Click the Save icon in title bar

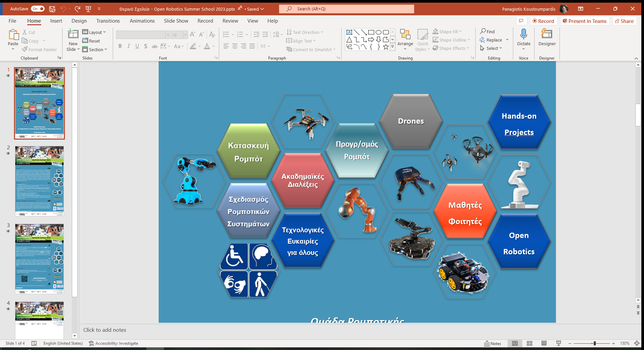click(x=52, y=9)
